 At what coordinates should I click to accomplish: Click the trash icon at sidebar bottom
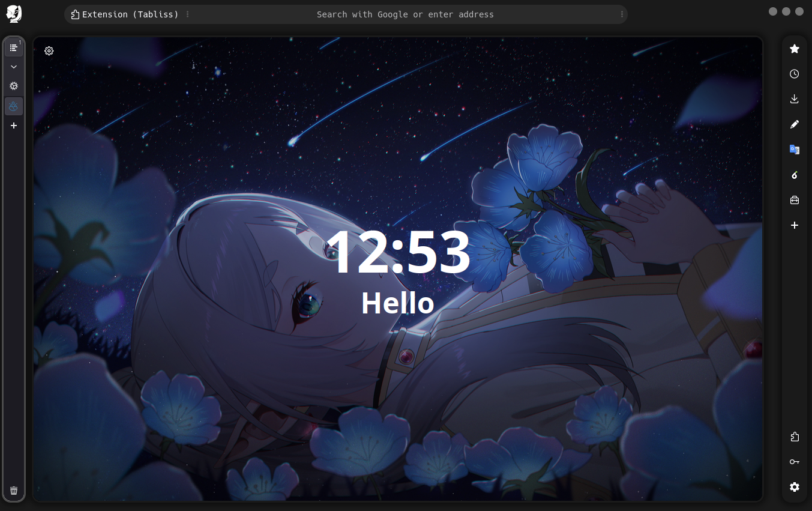click(14, 491)
